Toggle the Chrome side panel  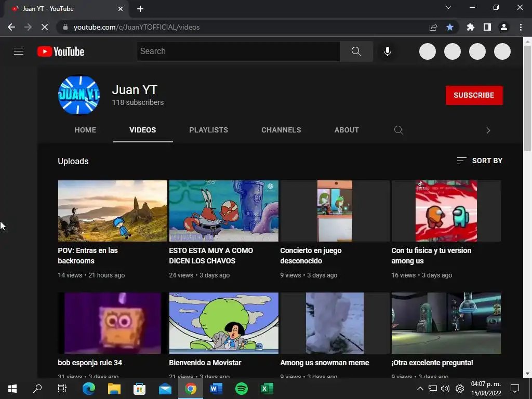pos(487,27)
